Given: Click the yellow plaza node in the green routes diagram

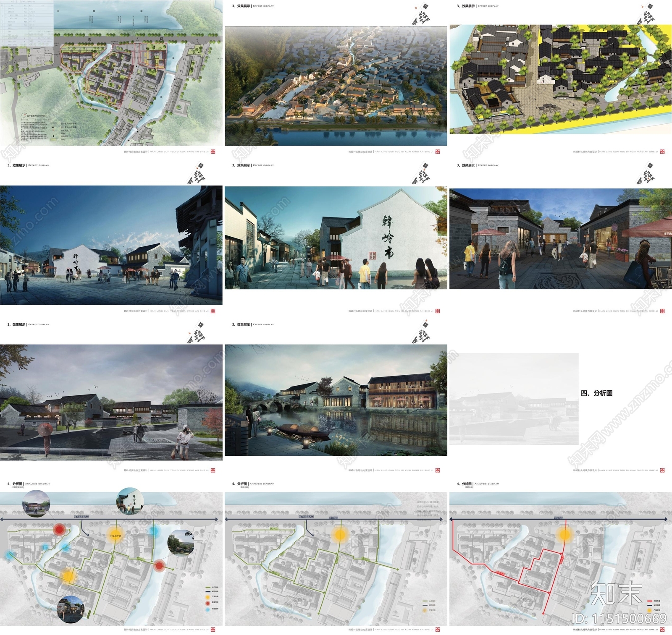Looking at the screenshot, I should (x=340, y=535).
